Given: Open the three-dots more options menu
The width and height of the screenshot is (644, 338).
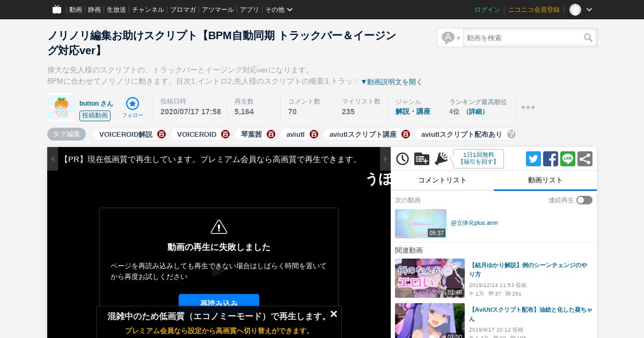Looking at the screenshot, I should (x=528, y=107).
